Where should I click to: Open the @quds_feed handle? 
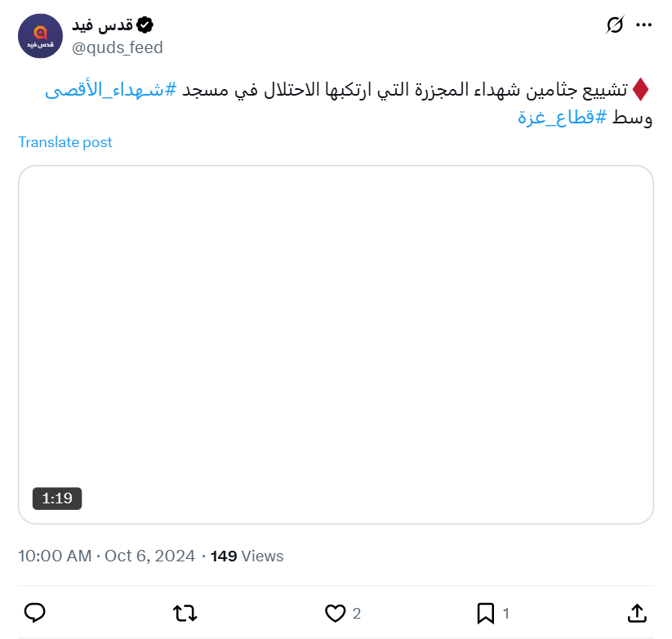coord(118,47)
